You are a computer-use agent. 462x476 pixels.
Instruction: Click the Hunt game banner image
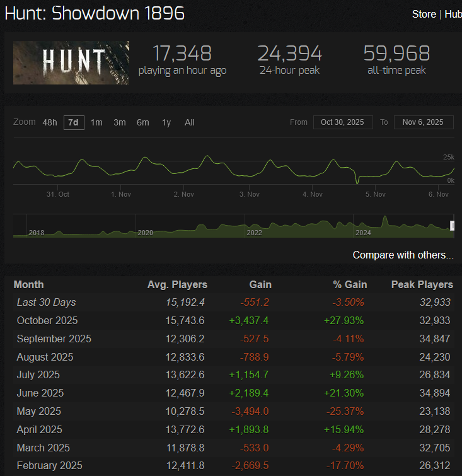[x=71, y=62]
